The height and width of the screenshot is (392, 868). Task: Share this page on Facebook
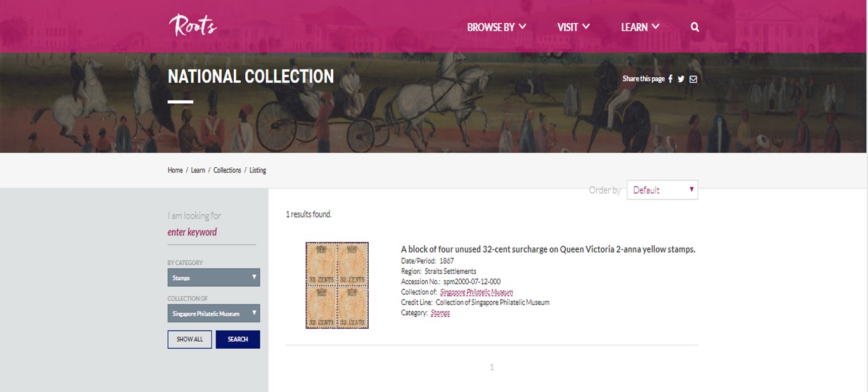pos(671,79)
